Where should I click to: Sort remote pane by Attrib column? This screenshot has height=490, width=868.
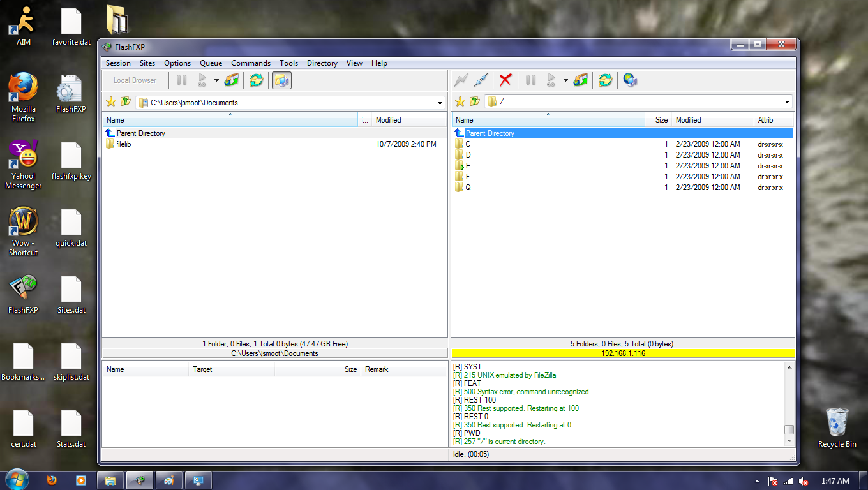pyautogui.click(x=773, y=120)
